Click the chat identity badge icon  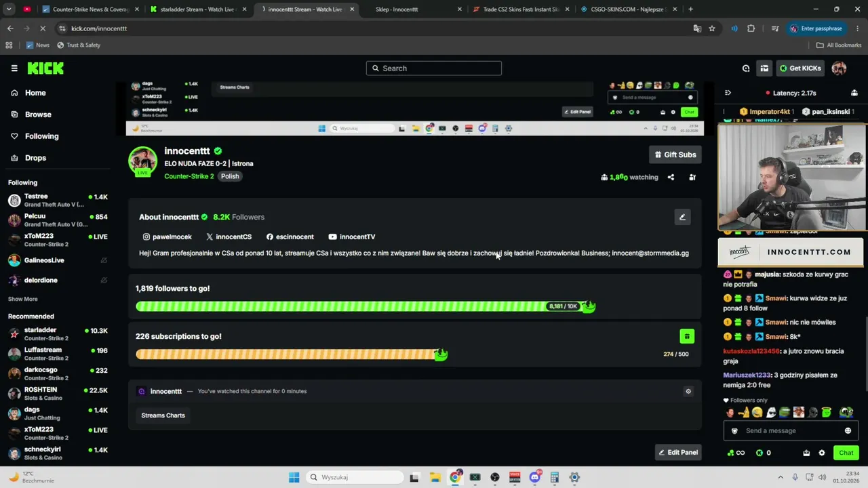coord(734,431)
